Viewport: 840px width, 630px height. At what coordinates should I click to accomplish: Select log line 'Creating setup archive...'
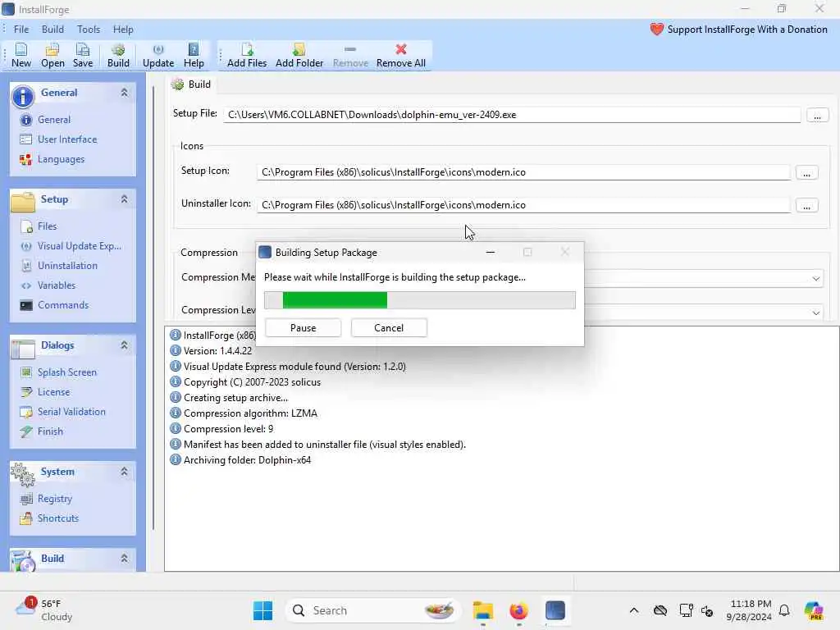(235, 398)
